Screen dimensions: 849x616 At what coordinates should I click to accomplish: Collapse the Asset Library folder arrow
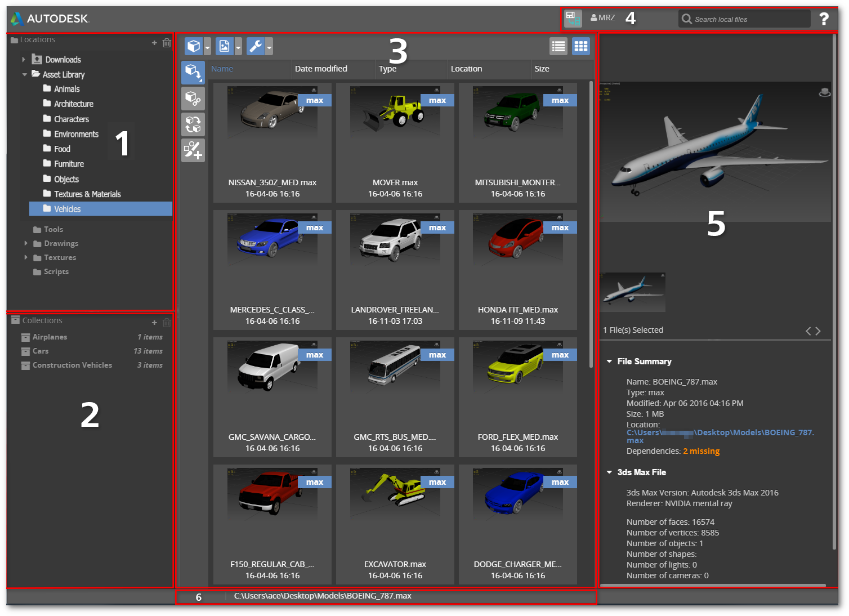[x=24, y=74]
